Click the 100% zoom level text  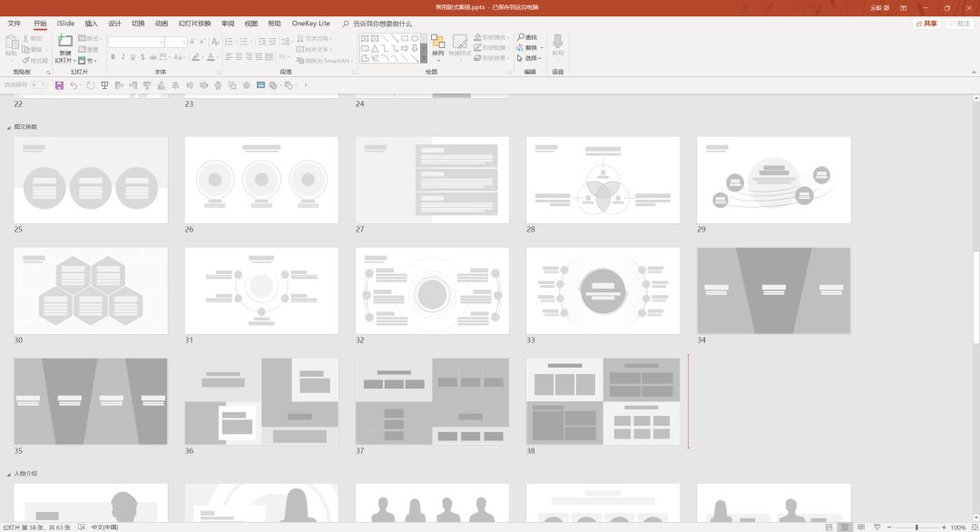point(958,527)
